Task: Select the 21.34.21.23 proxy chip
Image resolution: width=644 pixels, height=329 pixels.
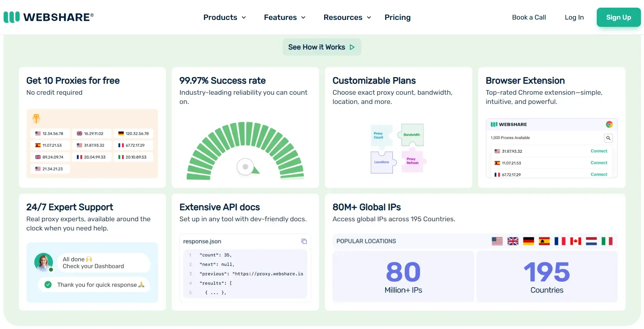Action: click(50, 169)
